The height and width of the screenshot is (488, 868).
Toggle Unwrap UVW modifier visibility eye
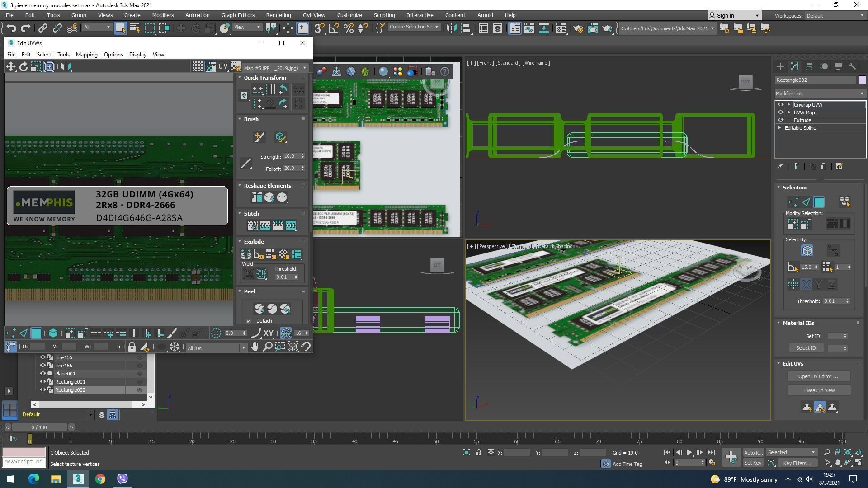point(781,104)
